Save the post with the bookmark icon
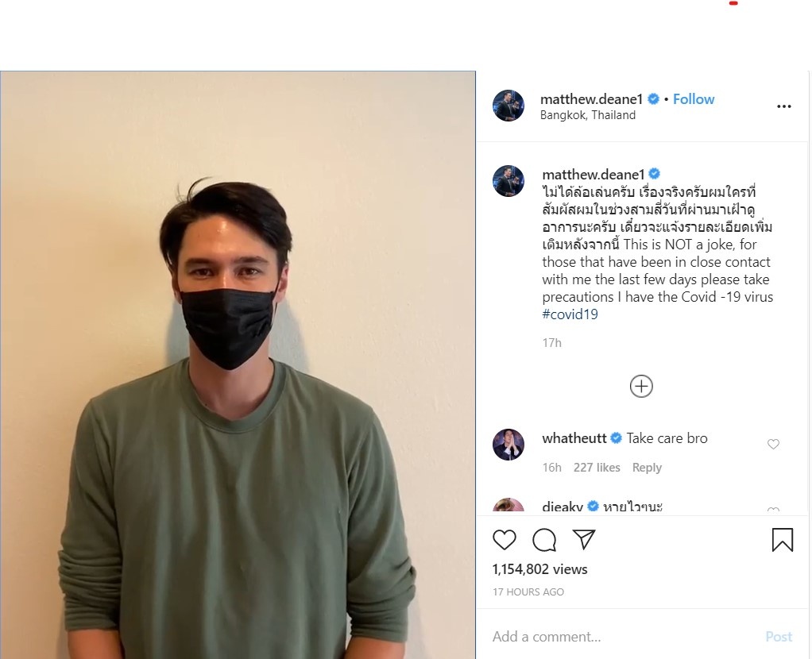 tap(782, 540)
